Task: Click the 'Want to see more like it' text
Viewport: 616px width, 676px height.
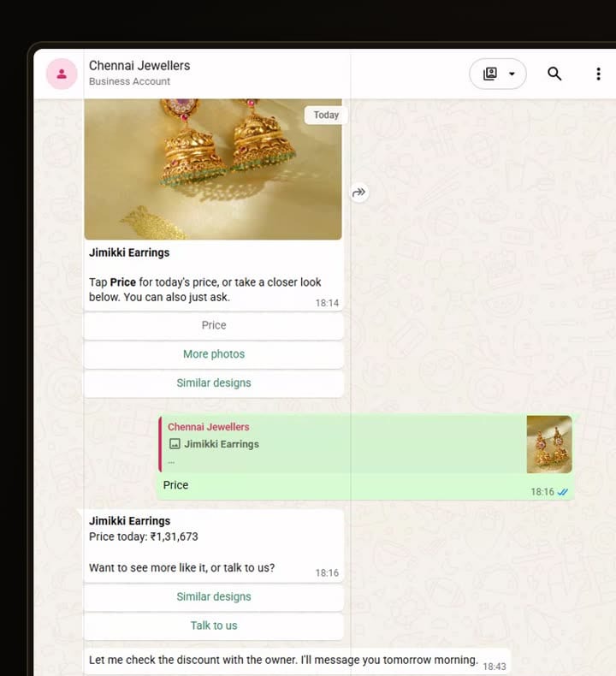Action: tap(181, 568)
